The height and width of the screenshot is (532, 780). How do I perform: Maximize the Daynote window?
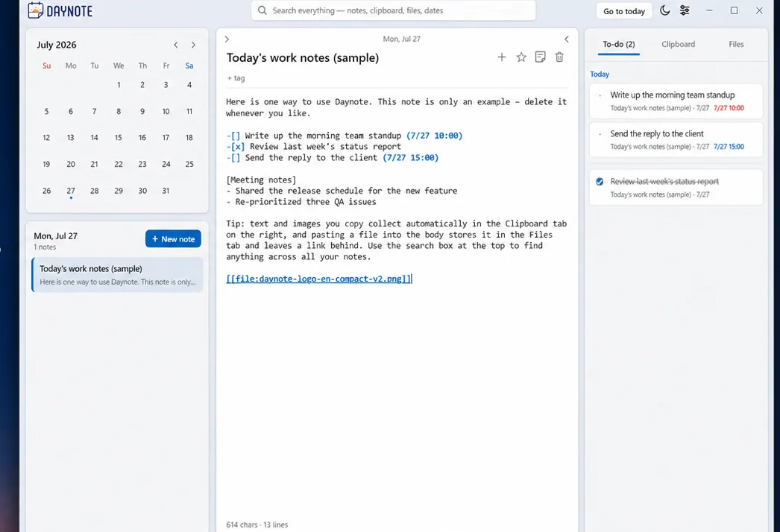click(734, 10)
